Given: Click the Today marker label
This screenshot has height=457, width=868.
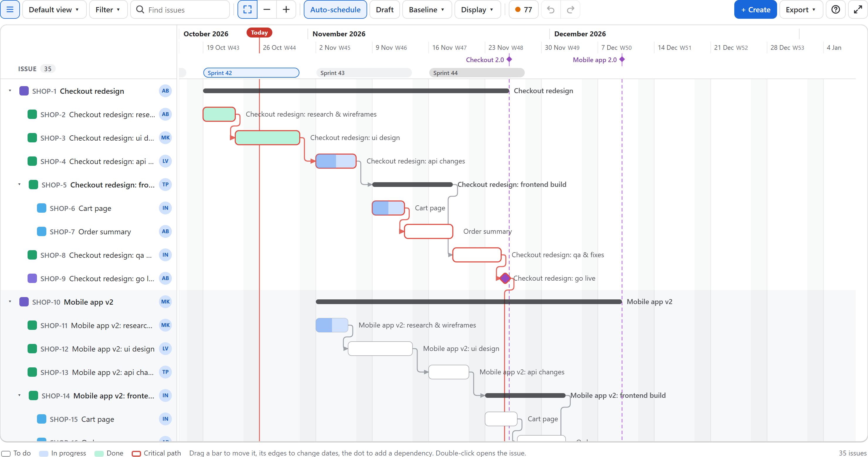Looking at the screenshot, I should point(260,33).
